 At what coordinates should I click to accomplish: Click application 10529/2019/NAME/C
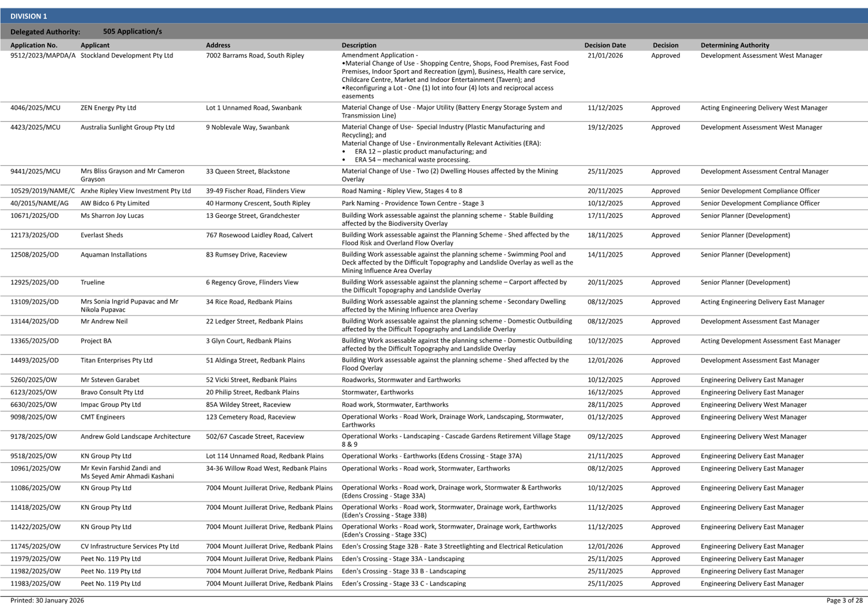point(43,190)
